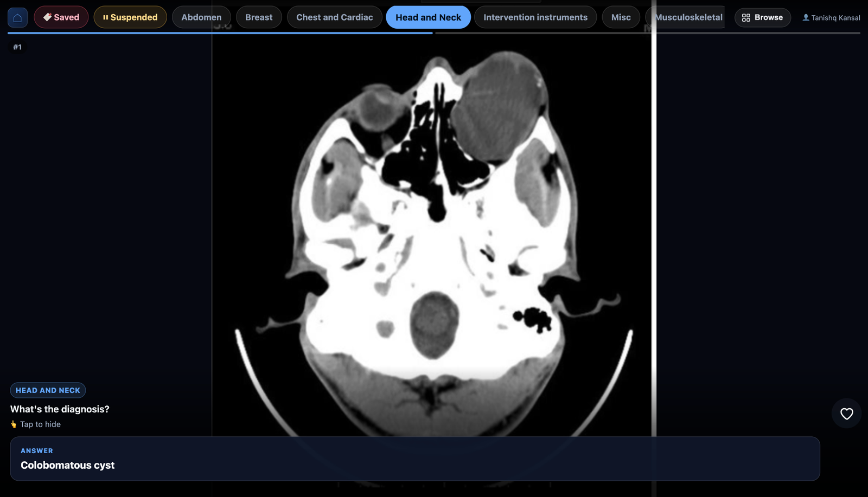Switch to the Misc tab
The image size is (868, 497).
(621, 17)
